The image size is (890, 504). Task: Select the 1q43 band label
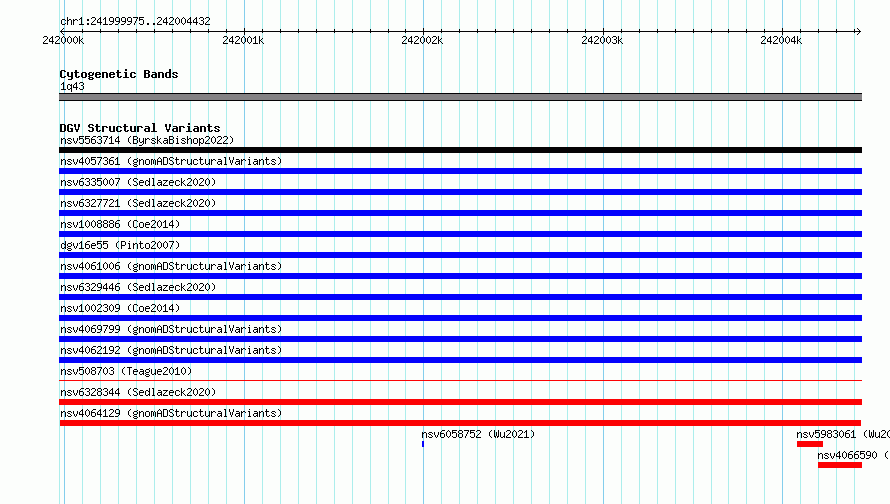pyautogui.click(x=72, y=86)
